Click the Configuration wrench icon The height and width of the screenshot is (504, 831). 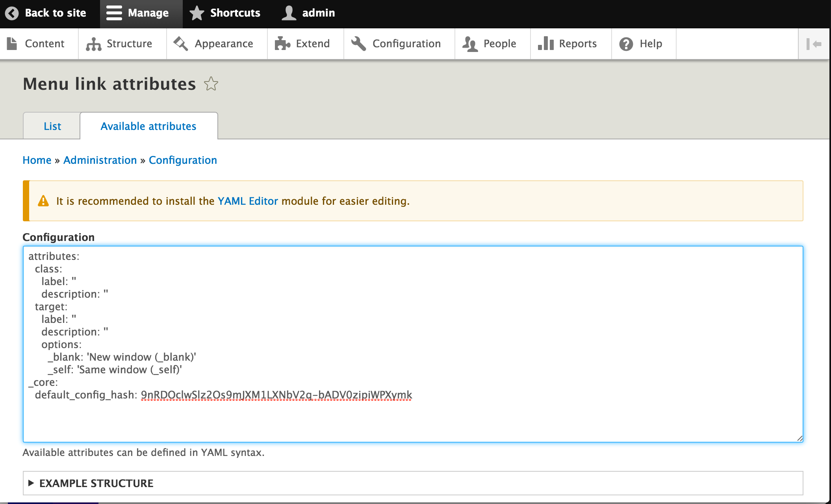[x=358, y=43]
